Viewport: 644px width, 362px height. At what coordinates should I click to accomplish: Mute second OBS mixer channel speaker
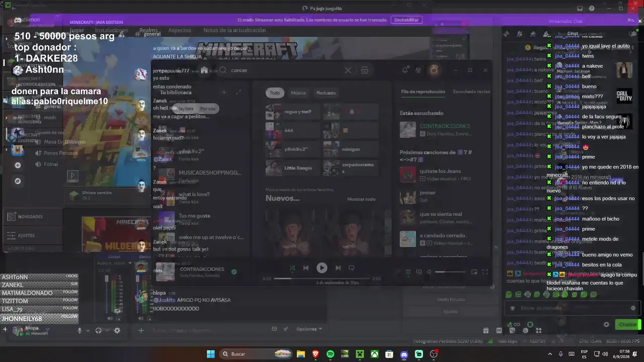coord(141,318)
